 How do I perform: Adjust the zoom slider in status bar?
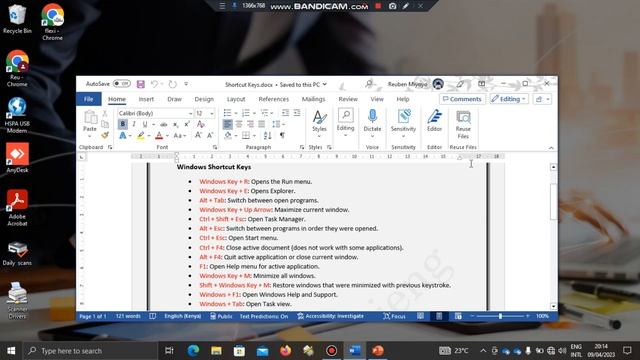[500, 316]
